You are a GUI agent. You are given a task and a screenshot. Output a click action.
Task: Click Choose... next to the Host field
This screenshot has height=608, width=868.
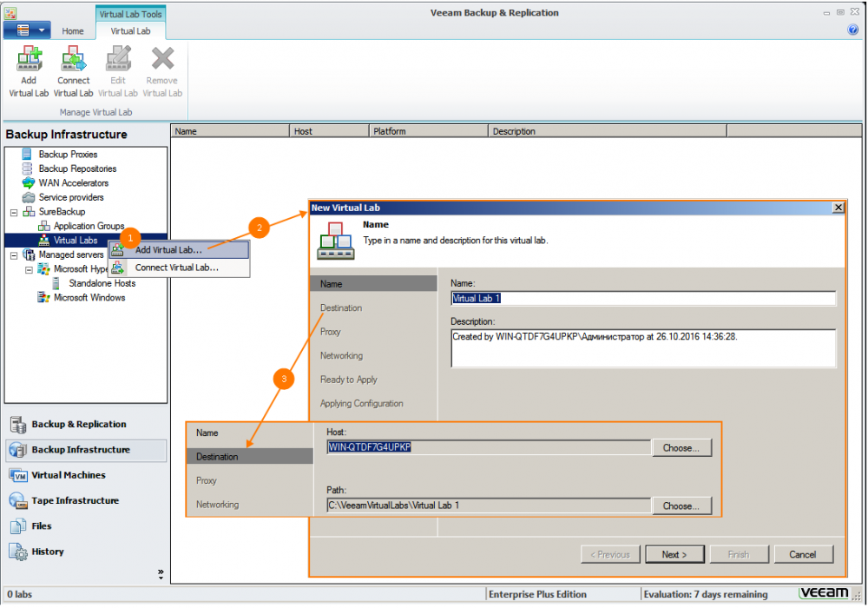(681, 448)
